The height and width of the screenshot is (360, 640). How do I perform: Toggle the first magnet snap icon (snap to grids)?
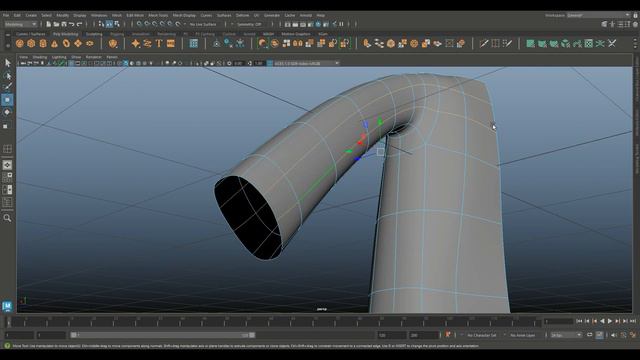(x=140, y=24)
